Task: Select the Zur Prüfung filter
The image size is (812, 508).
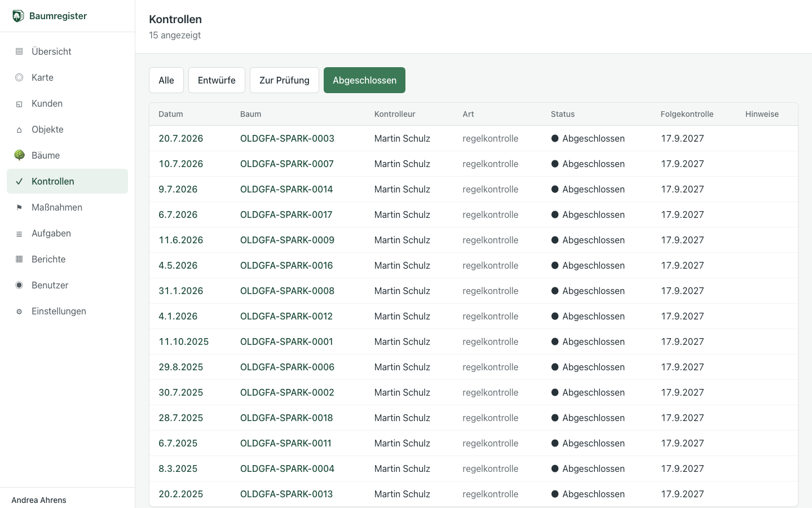Action: click(x=284, y=80)
